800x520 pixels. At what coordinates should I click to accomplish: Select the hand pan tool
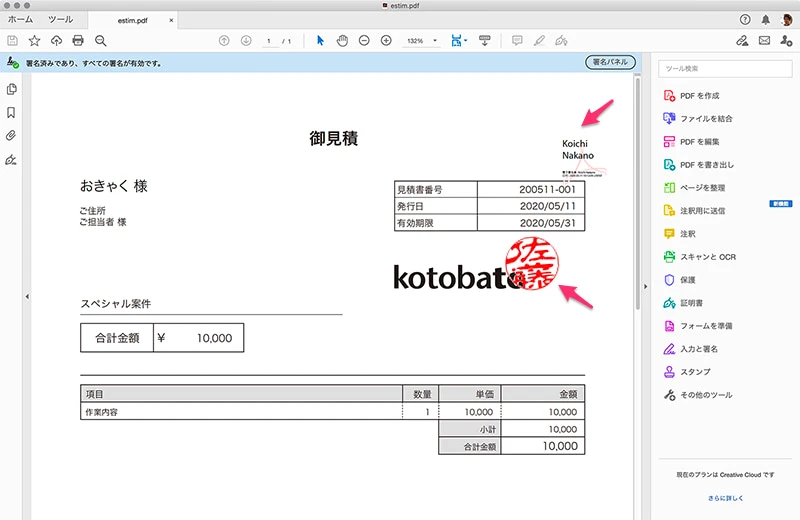(x=341, y=40)
